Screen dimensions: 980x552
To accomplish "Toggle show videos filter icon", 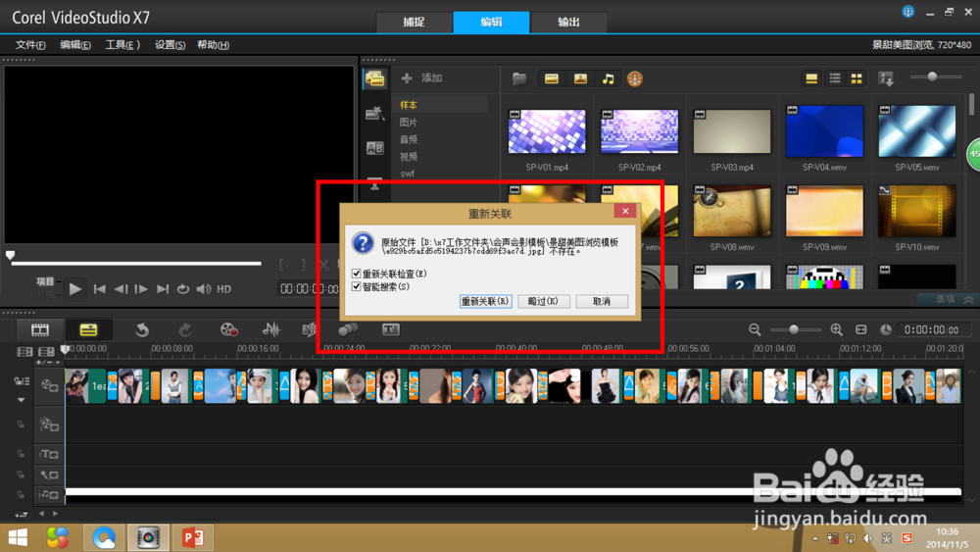I will (551, 78).
